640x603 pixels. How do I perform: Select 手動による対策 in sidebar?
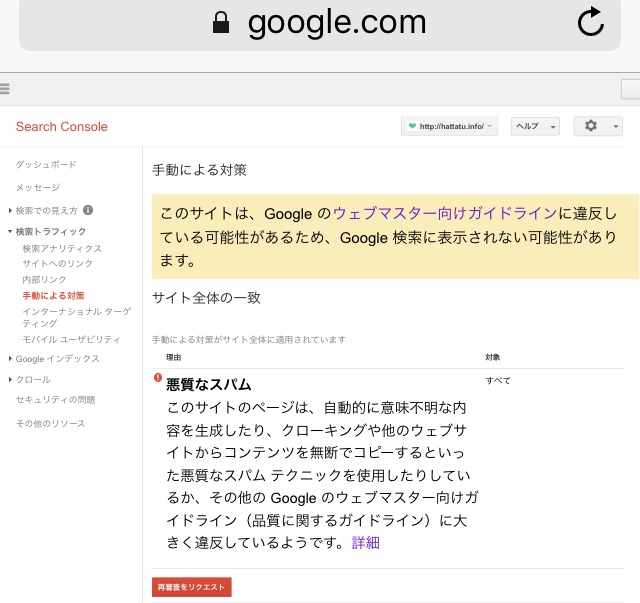(53, 296)
